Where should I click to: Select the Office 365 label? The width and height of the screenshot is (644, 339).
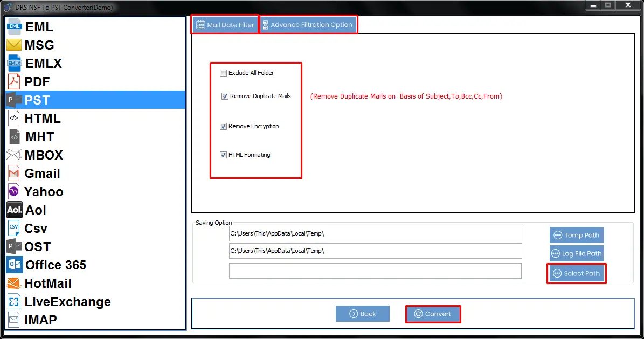pos(56,266)
